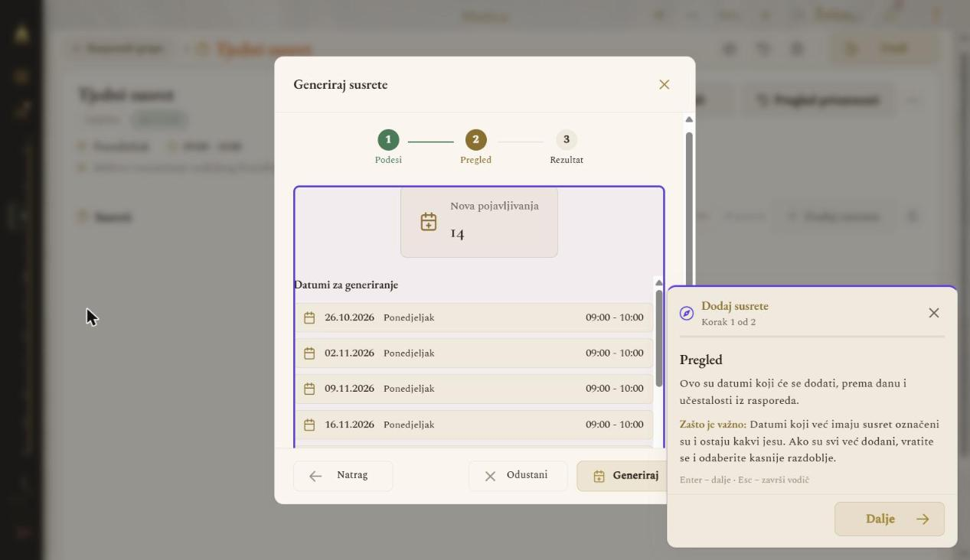Click the date list scrollbar thumb
The width and height of the screenshot is (970, 560).
tap(658, 338)
